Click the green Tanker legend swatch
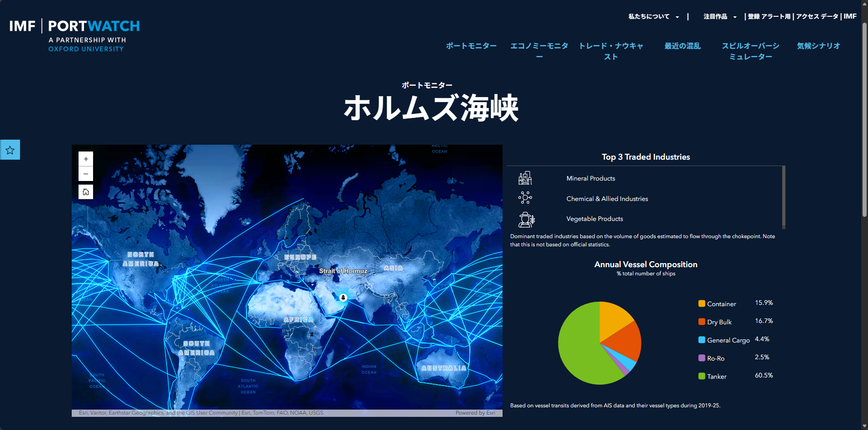This screenshot has width=868, height=430. [702, 376]
